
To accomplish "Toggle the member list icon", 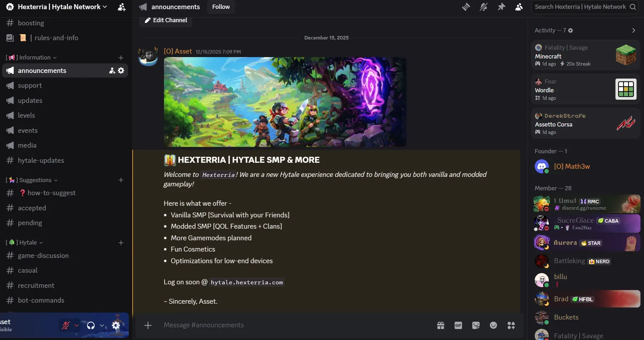I will point(519,7).
